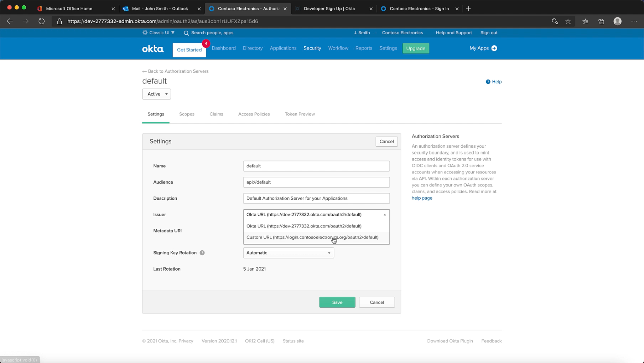Close the Developer Sign Up Okta tab
Screen dimensions: 644x363
pyautogui.click(x=371, y=9)
